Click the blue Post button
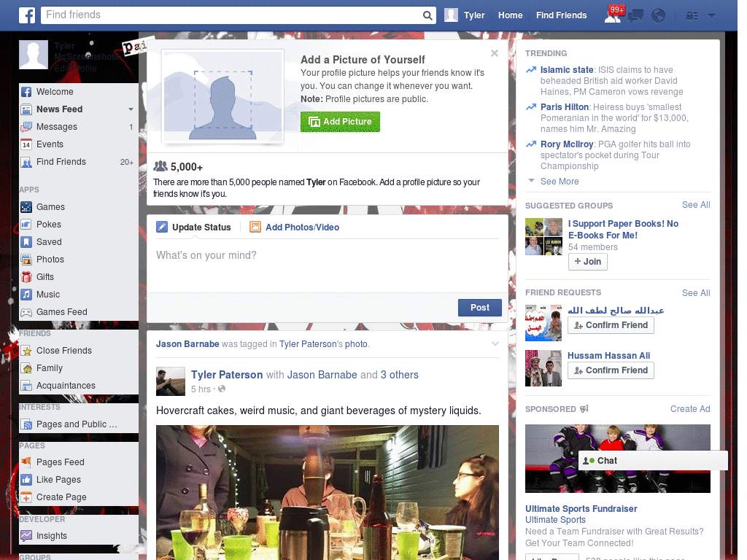 click(480, 308)
